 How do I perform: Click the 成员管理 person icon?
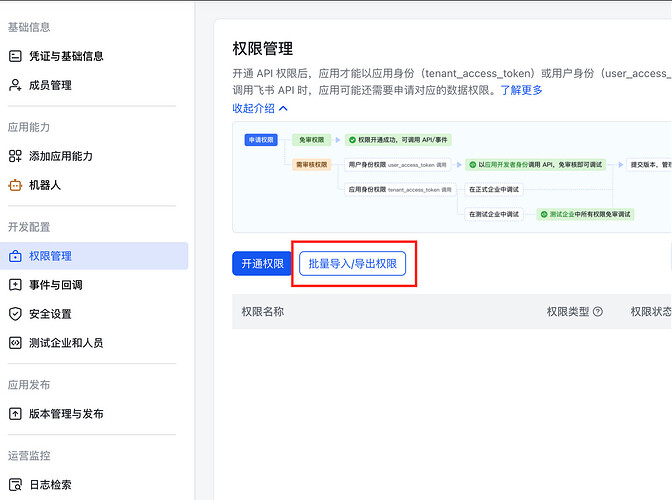(15, 85)
